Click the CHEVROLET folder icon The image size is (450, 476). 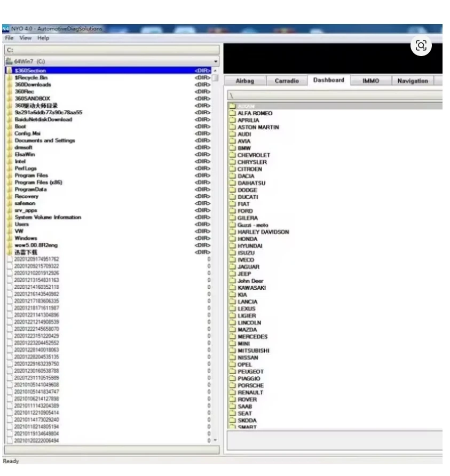[x=233, y=155]
